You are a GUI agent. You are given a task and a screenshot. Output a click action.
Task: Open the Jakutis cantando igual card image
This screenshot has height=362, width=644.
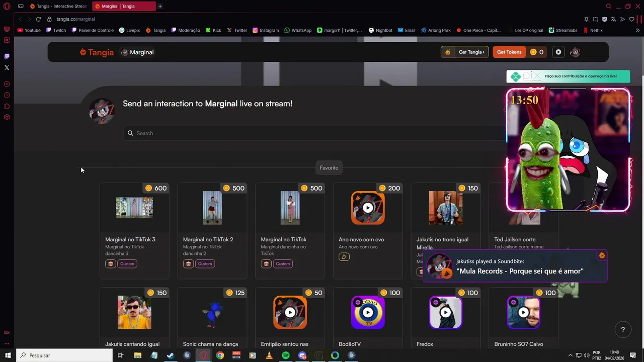pyautogui.click(x=134, y=312)
